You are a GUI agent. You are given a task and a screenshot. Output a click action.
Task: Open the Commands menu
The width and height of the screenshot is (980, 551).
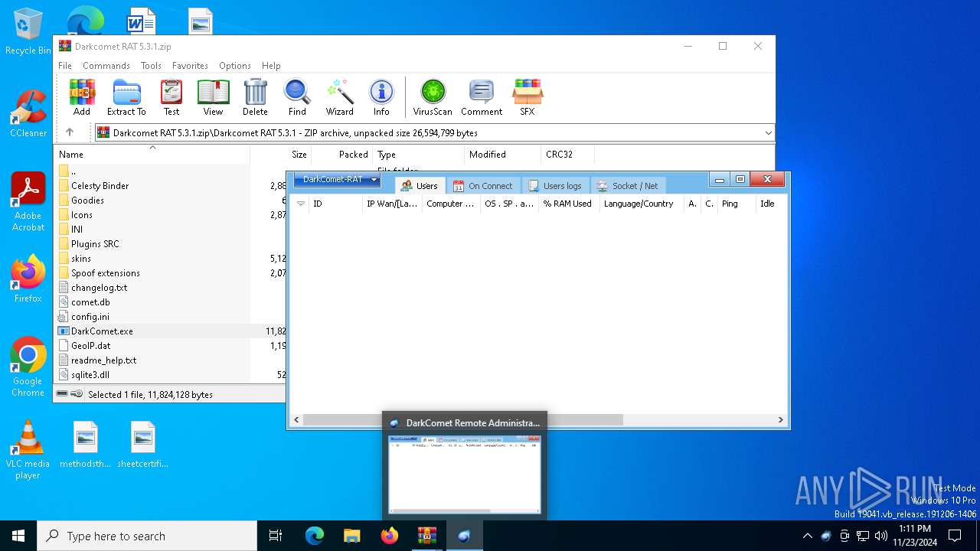click(x=106, y=66)
